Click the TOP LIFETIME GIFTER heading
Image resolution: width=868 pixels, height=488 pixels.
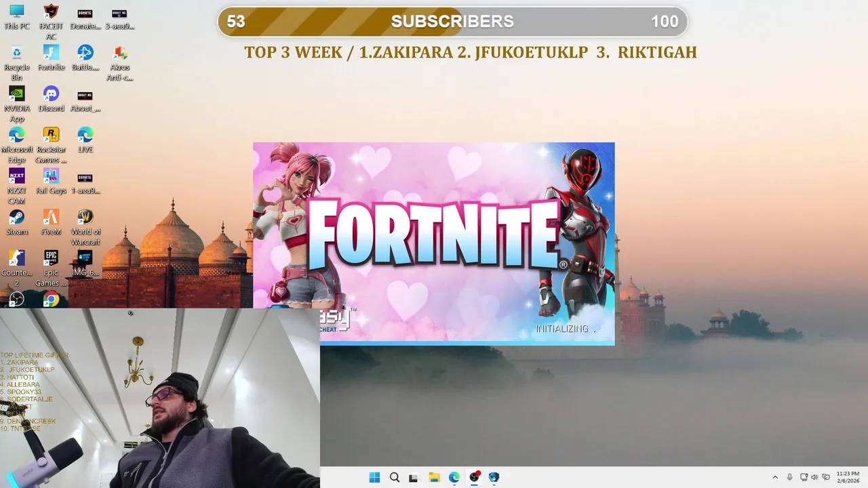coord(34,355)
